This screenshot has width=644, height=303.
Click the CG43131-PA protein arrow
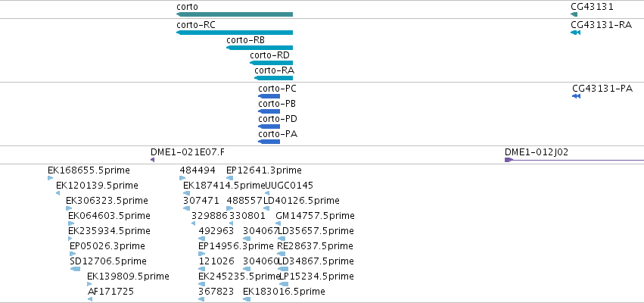pos(576,96)
